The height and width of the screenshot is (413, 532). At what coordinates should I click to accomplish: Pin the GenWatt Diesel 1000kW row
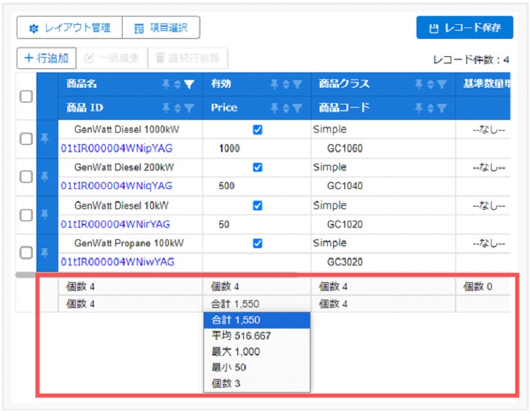pos(45,138)
